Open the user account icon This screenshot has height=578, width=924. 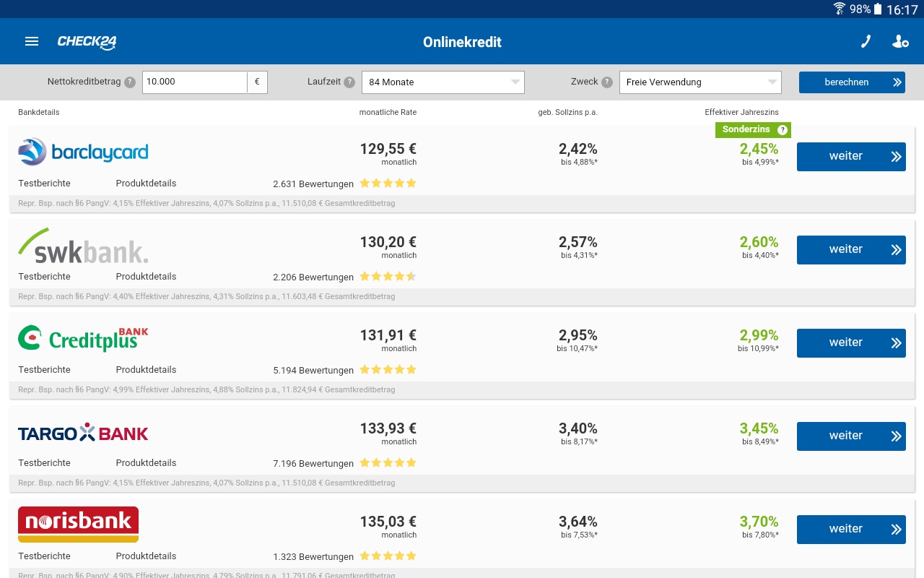point(900,42)
